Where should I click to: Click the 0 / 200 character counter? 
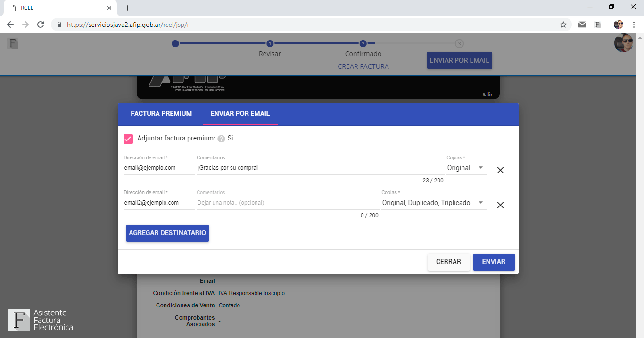coord(369,215)
